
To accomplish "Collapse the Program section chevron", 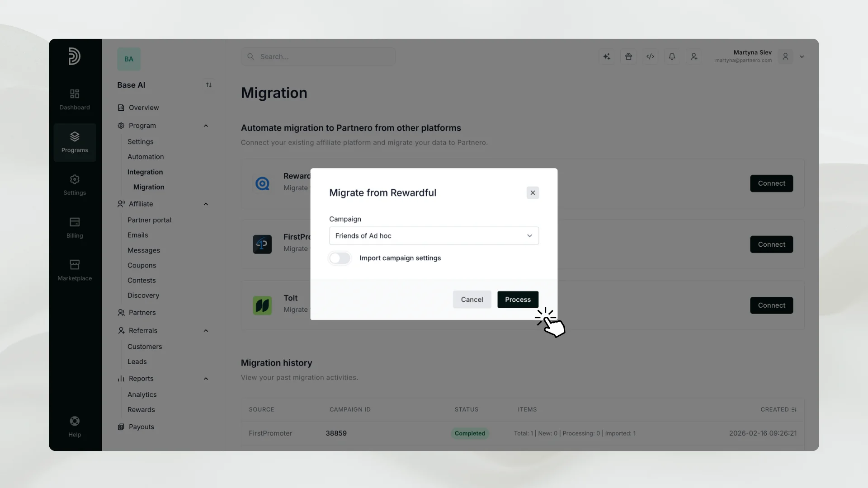I will 206,126.
